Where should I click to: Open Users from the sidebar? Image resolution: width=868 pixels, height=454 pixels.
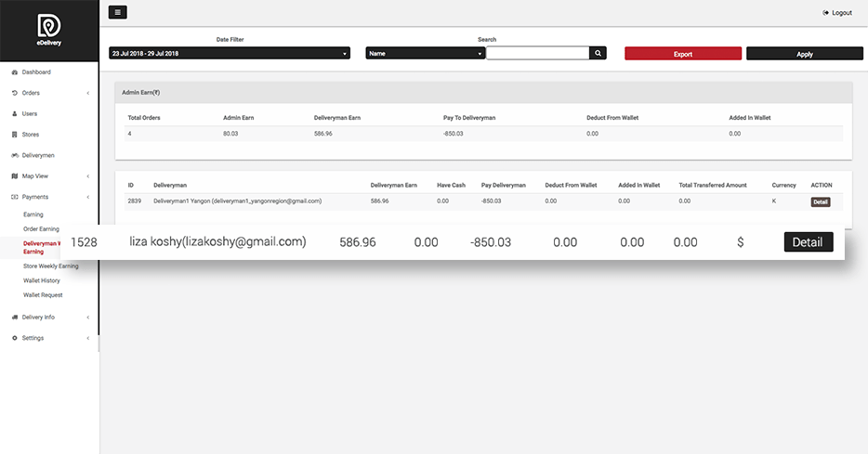[30, 114]
